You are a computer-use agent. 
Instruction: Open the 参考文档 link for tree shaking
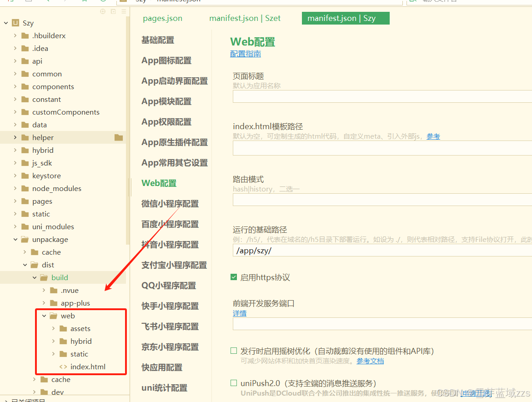pyautogui.click(x=370, y=361)
